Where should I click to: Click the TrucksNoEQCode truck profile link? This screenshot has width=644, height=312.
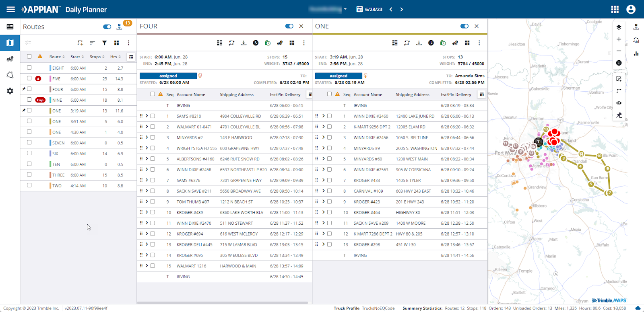pos(378,308)
